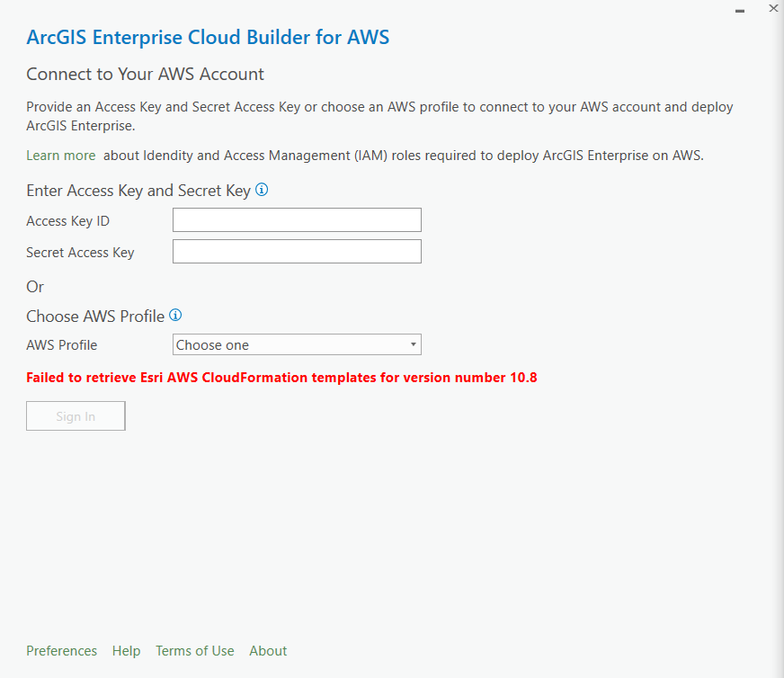
Task: Click ArcGIS Enterprise Cloud Builder title
Action: 208,38
